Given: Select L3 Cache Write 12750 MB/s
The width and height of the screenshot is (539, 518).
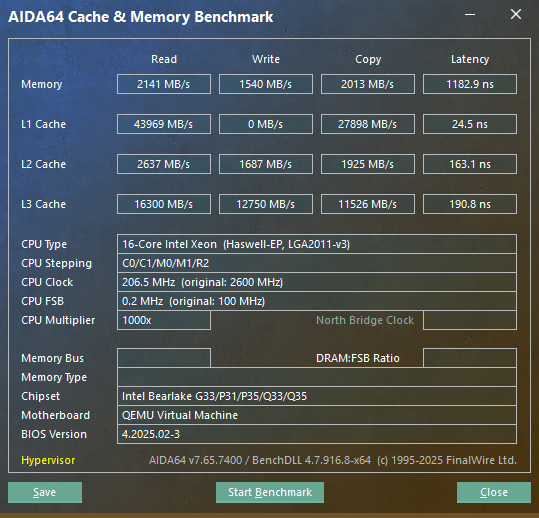Looking at the screenshot, I should point(266,204).
